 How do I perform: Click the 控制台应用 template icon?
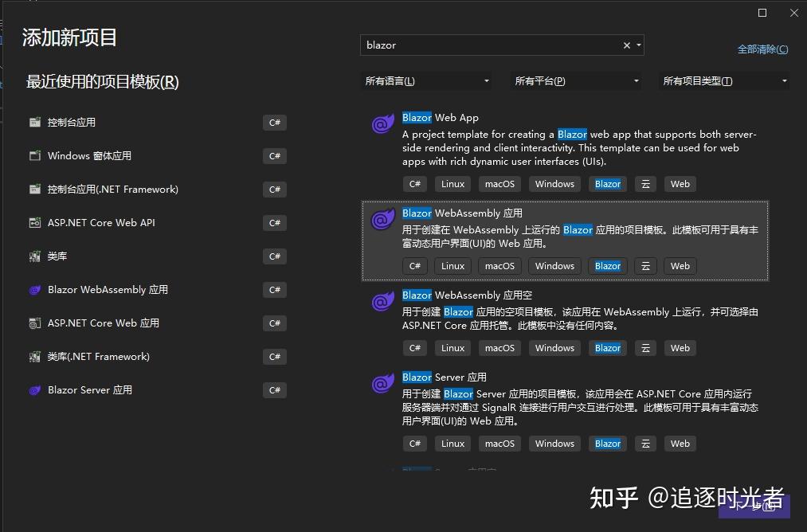pos(35,123)
